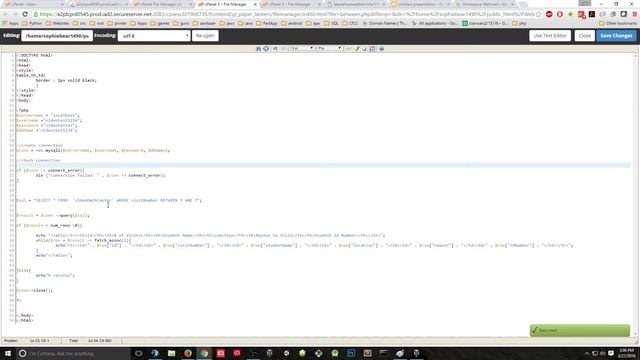The width and height of the screenshot is (640, 360).
Task: Open the Websites bookmarks folder
Action: [x=58, y=23]
